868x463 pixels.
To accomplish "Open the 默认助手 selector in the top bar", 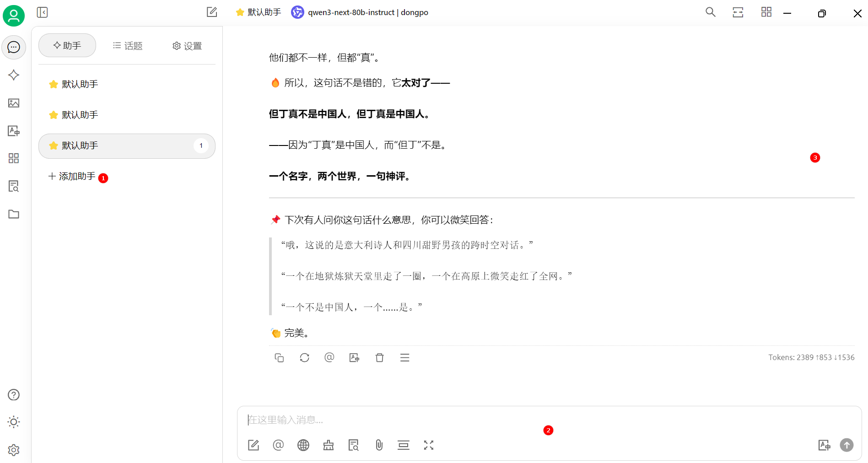I will [x=259, y=12].
